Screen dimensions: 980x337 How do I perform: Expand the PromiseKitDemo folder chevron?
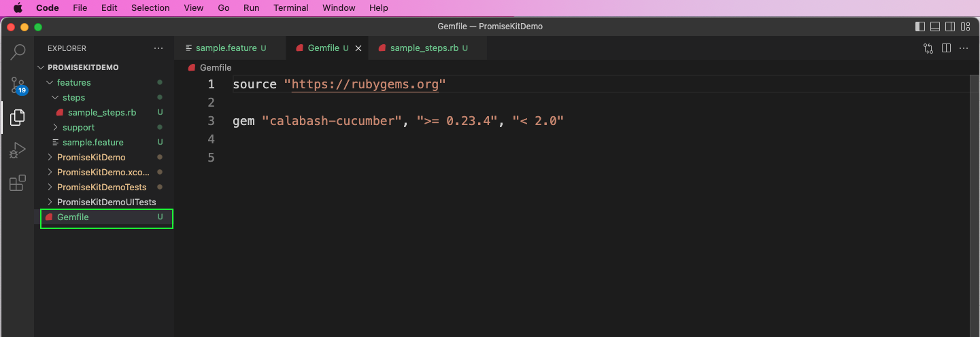click(x=50, y=158)
